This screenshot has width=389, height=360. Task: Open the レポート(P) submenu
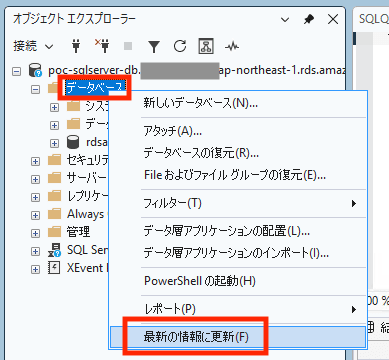[x=238, y=309]
